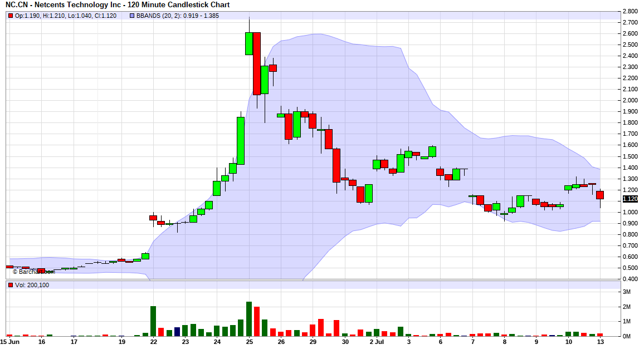This screenshot has width=644, height=359.
Task: Click the '6' date axis label
Action: [x=440, y=342]
